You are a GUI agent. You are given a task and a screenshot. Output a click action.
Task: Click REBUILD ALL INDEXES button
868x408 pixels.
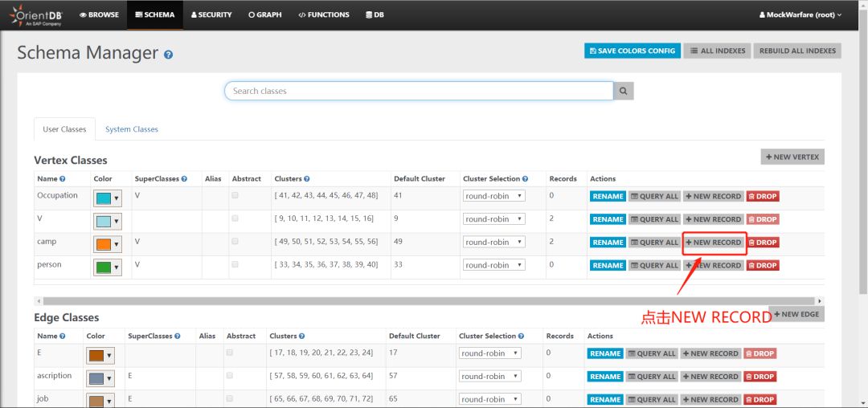point(797,51)
